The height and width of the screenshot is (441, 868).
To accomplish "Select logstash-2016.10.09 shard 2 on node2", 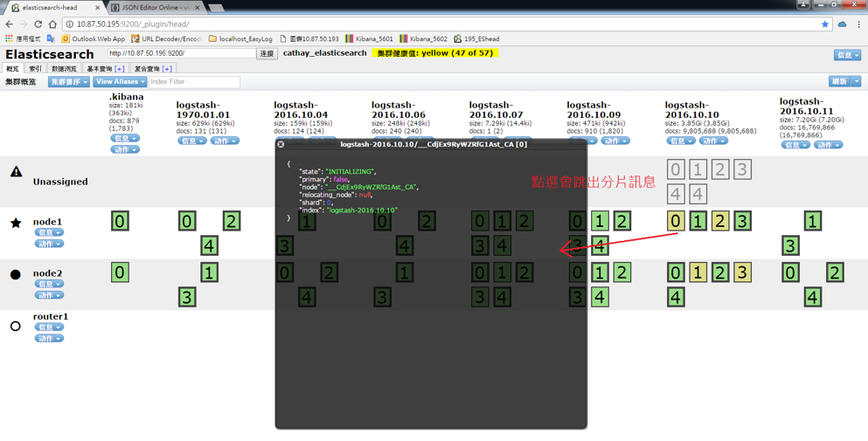I will point(621,272).
